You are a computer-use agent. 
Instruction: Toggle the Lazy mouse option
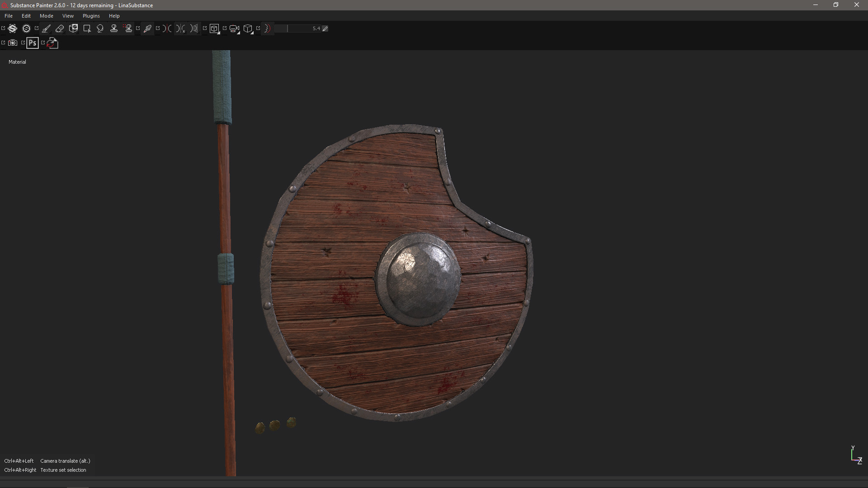(267, 28)
